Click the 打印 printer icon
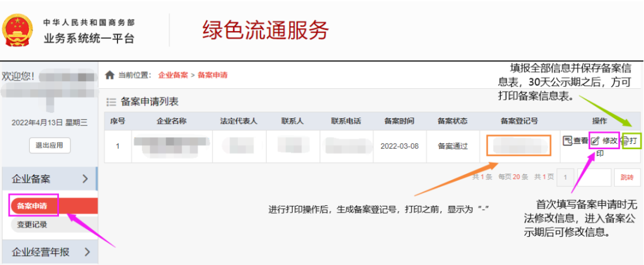This screenshot has height=265, width=644. click(x=626, y=141)
